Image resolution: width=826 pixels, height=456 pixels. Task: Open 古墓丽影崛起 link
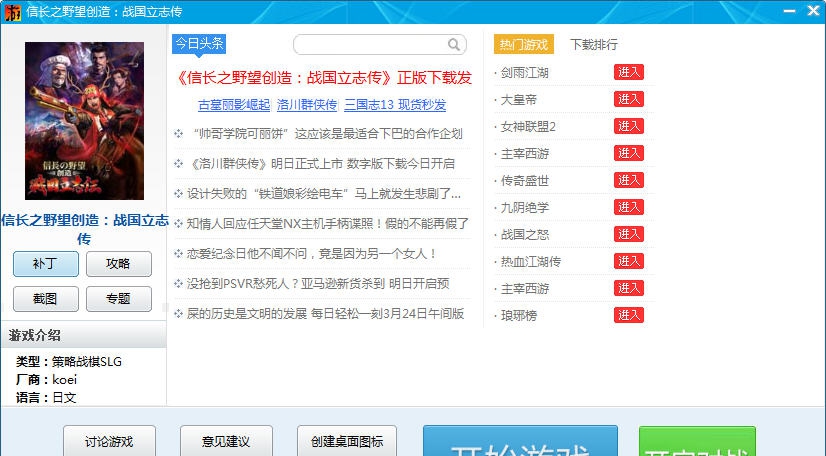(234, 105)
